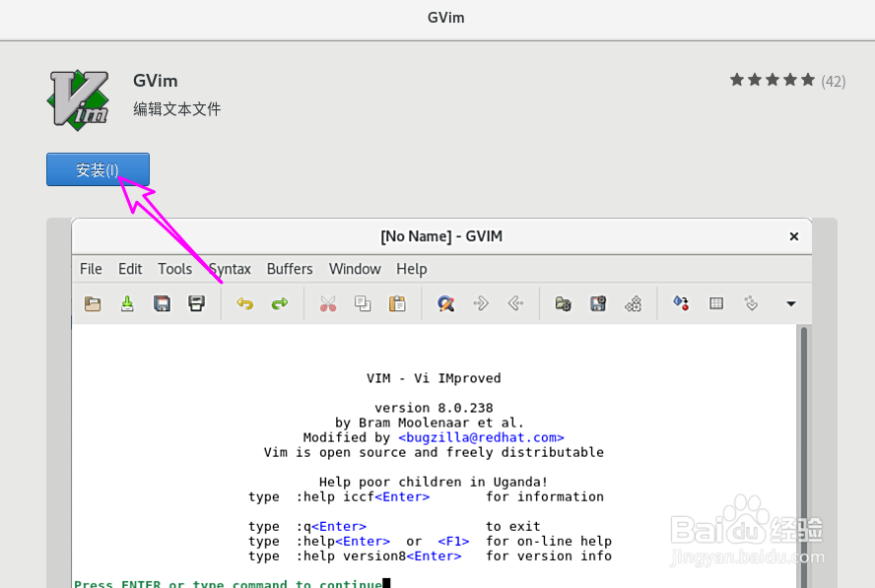875x588 pixels.
Task: Click the Undo arrow icon
Action: pyautogui.click(x=245, y=303)
